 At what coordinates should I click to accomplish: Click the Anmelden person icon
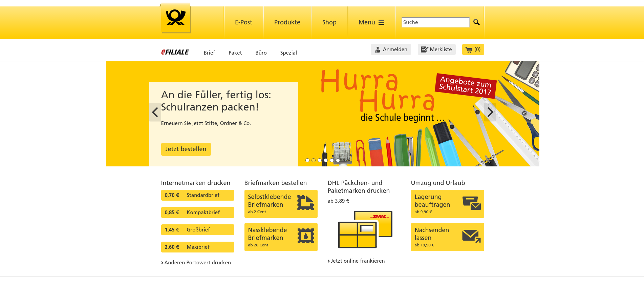pyautogui.click(x=378, y=49)
